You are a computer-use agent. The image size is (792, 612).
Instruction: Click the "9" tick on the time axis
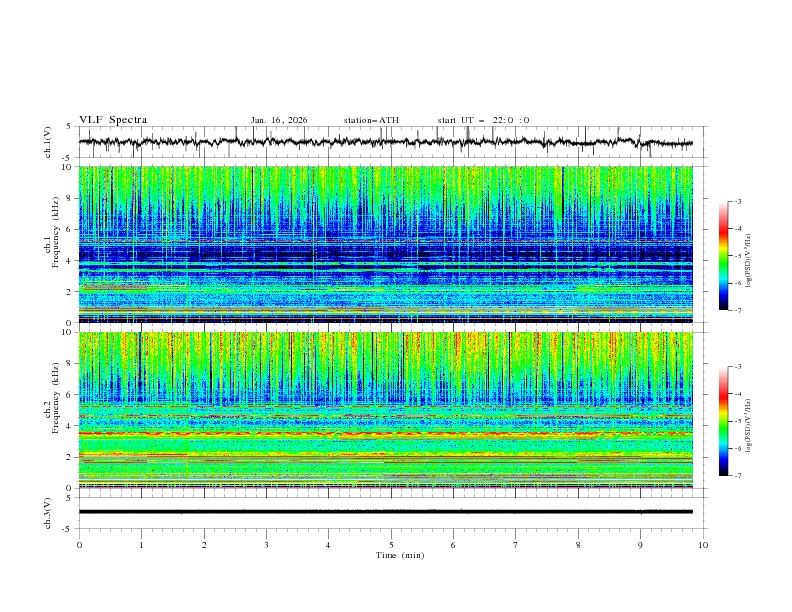pyautogui.click(x=640, y=545)
